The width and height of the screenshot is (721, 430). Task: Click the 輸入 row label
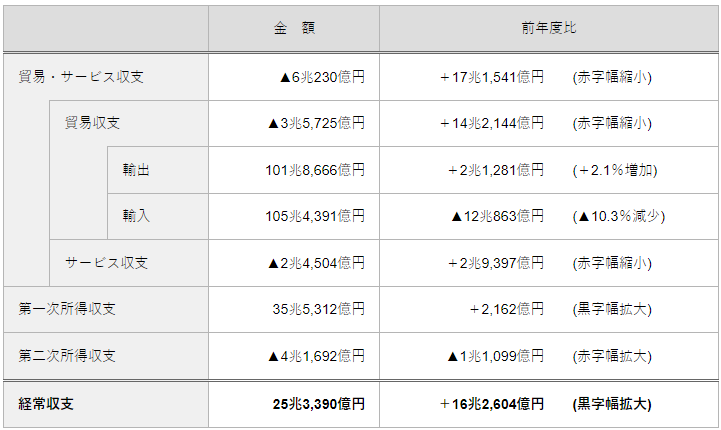pos(136,216)
